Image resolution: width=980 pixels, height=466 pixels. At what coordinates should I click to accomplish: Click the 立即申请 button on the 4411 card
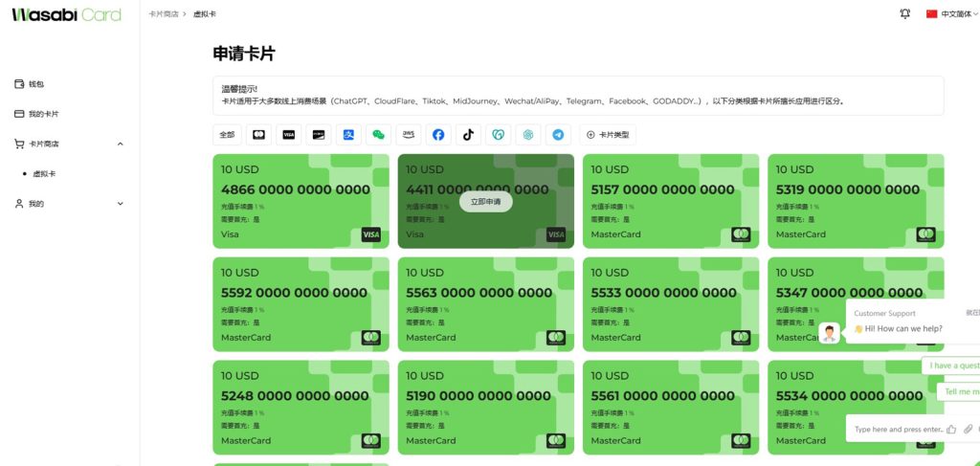pyautogui.click(x=485, y=202)
